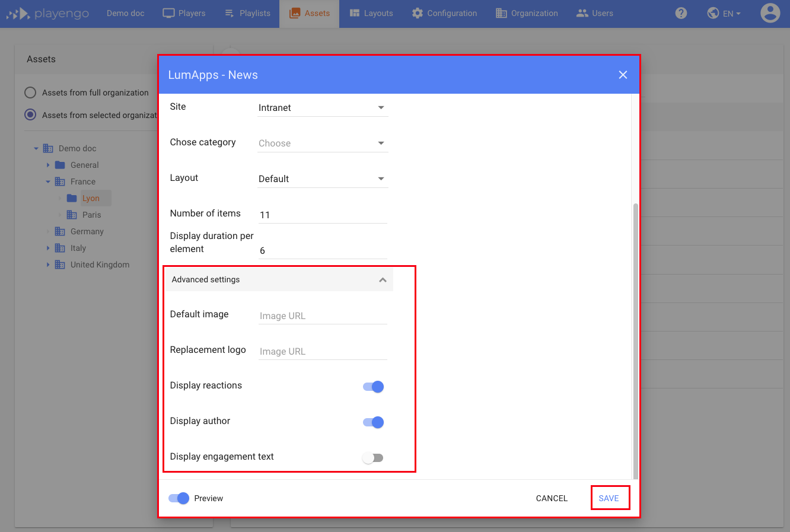Select Assets from full organization radio
Image resolution: width=790 pixels, height=532 pixels.
pos(30,93)
